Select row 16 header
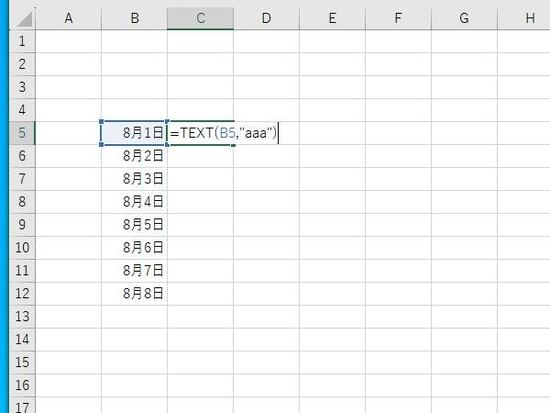Screen dimensions: 550x413 (22, 385)
